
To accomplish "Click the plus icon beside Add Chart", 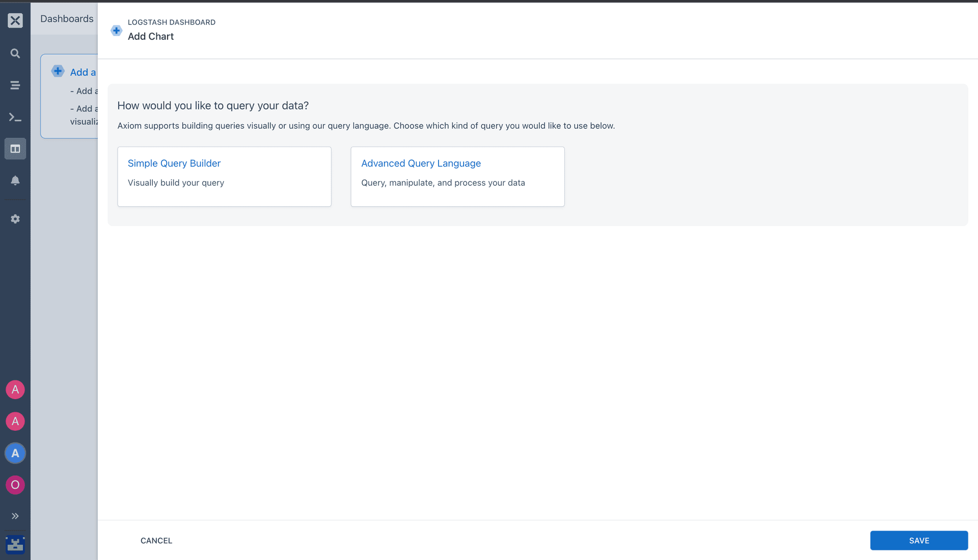I will (x=116, y=30).
